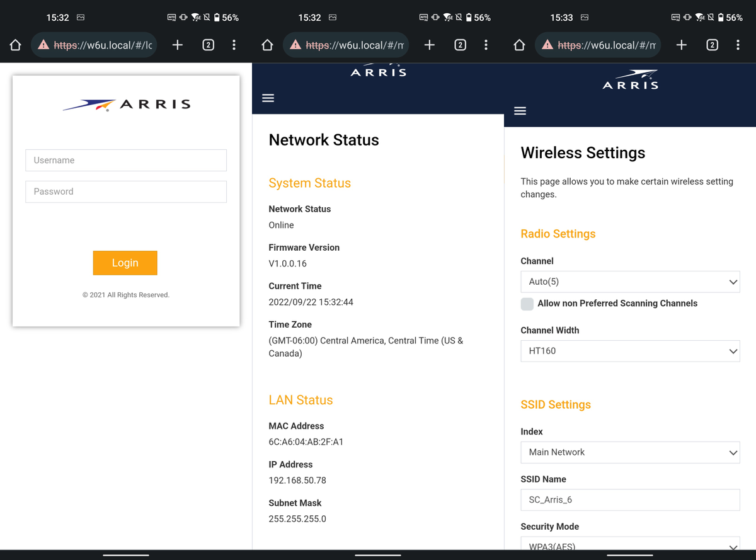Open new tab in login screen browser

[x=178, y=45]
